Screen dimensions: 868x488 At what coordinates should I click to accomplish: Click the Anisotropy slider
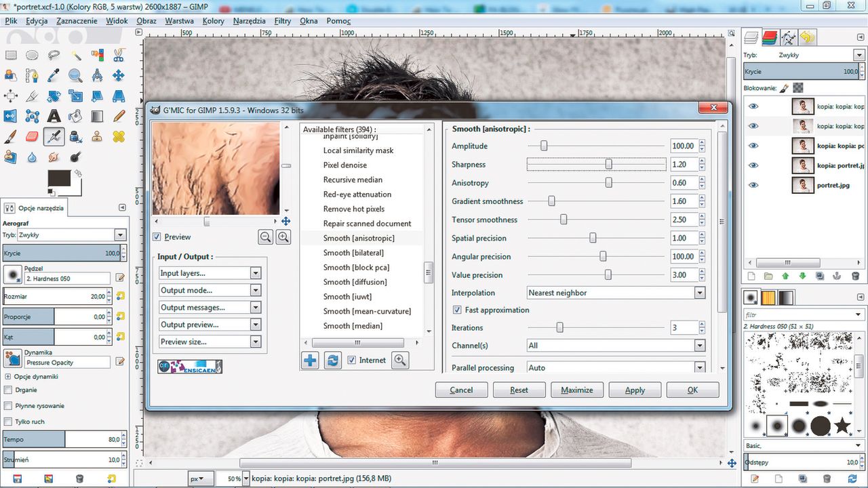click(596, 183)
